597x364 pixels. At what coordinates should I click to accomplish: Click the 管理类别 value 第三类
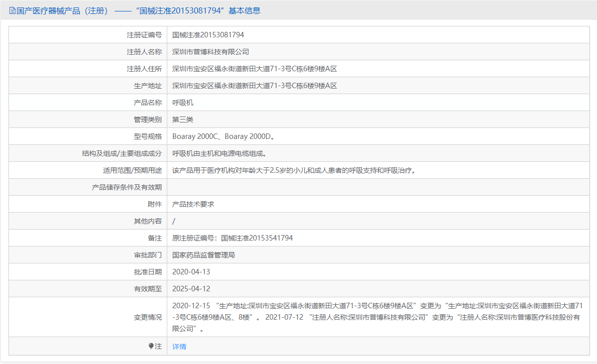click(x=182, y=119)
